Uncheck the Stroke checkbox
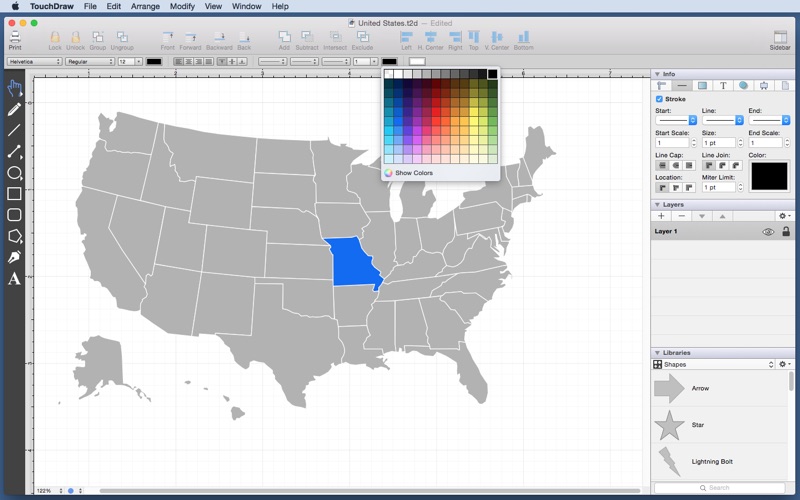The width and height of the screenshot is (800, 500). coord(659,99)
